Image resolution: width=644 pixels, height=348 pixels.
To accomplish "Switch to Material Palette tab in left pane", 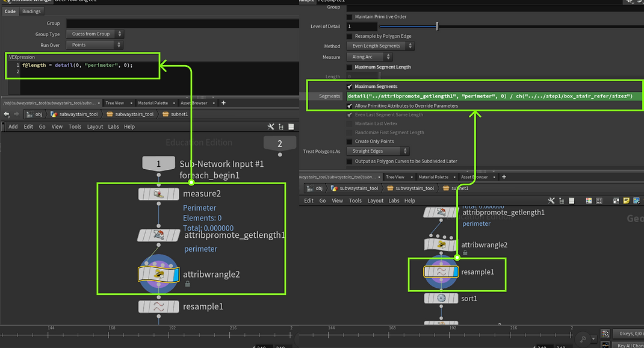I will (x=153, y=103).
